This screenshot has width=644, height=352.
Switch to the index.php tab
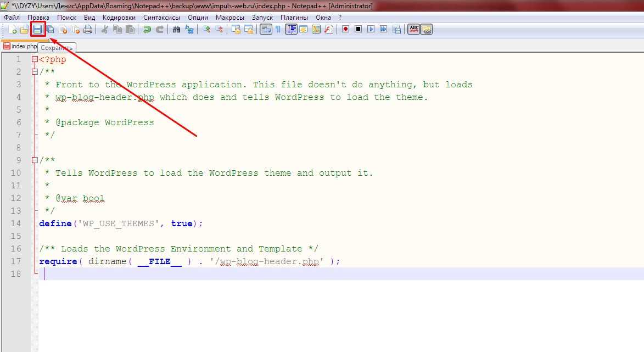coord(23,47)
